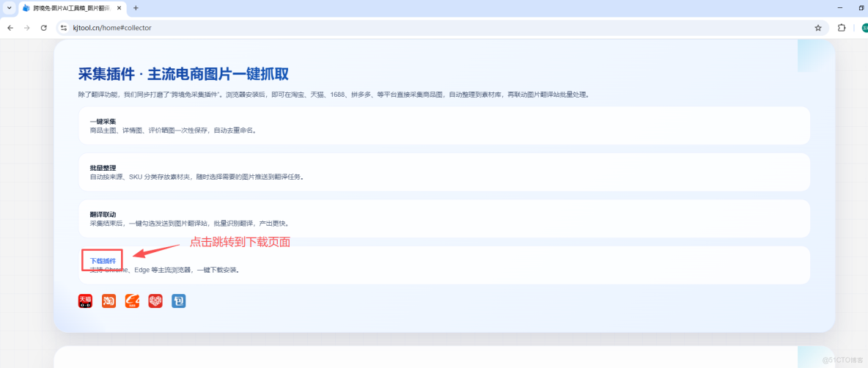Select the 一键采集 feature card
Viewport: 868px width, 368px height.
click(x=444, y=125)
